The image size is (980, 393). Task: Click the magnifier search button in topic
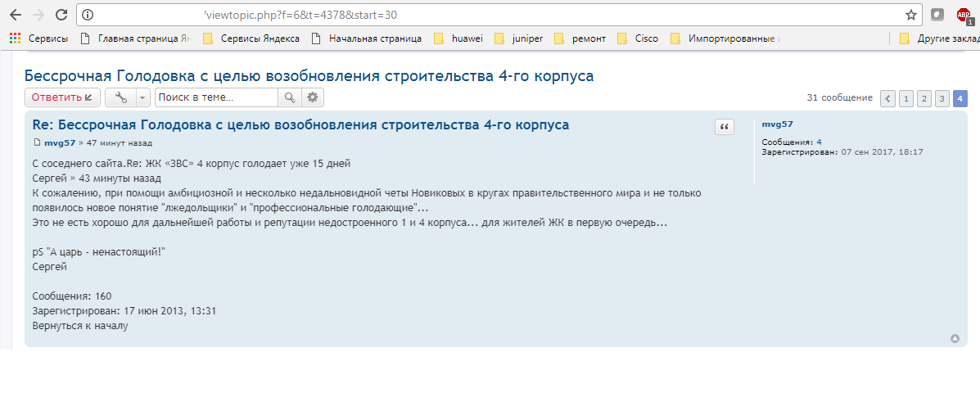pyautogui.click(x=290, y=97)
